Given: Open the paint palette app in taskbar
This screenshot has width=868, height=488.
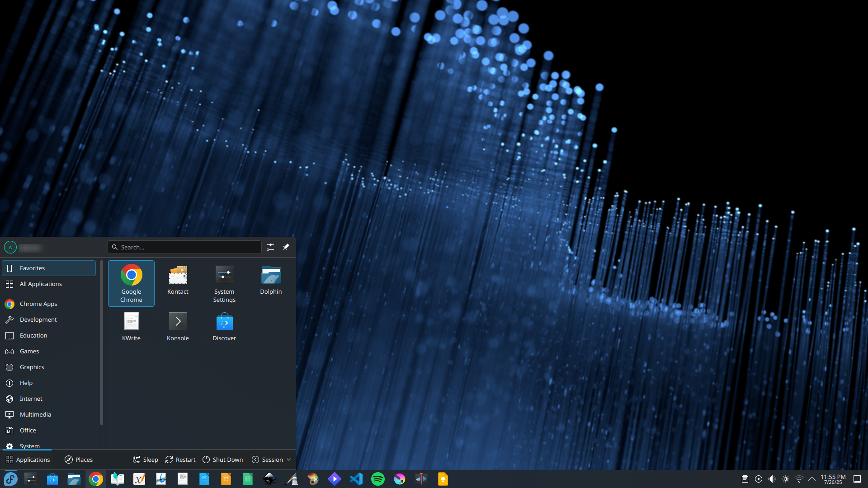Looking at the screenshot, I should coord(313,479).
